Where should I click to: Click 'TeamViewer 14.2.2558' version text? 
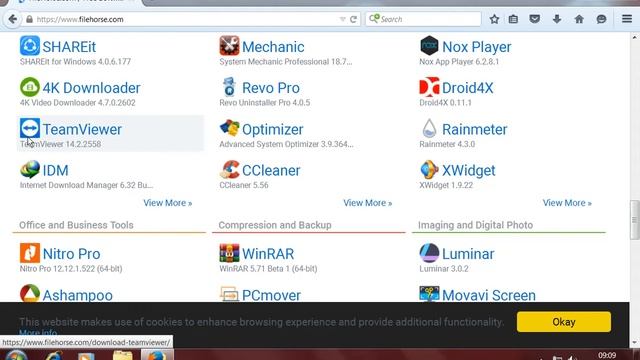pyautogui.click(x=60, y=144)
